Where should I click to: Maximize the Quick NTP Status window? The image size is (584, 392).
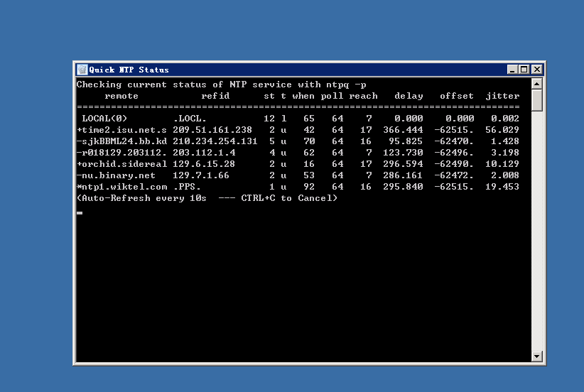(x=524, y=70)
